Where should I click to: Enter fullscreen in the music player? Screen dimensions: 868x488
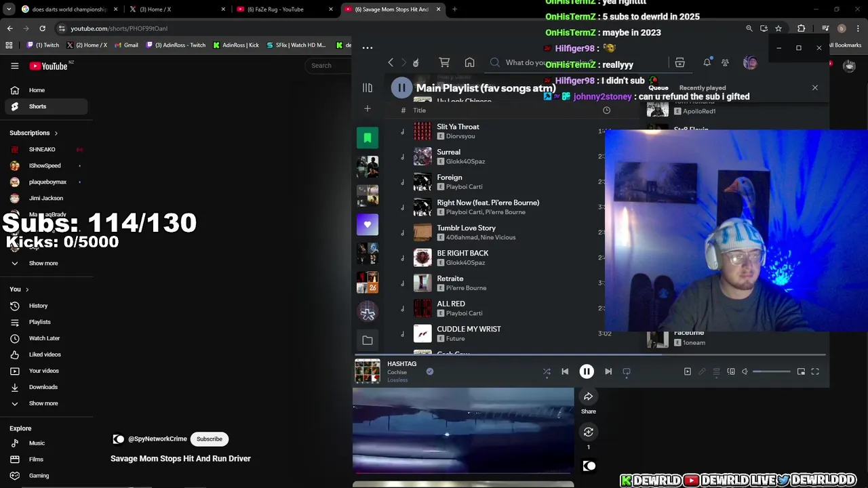coord(815,371)
